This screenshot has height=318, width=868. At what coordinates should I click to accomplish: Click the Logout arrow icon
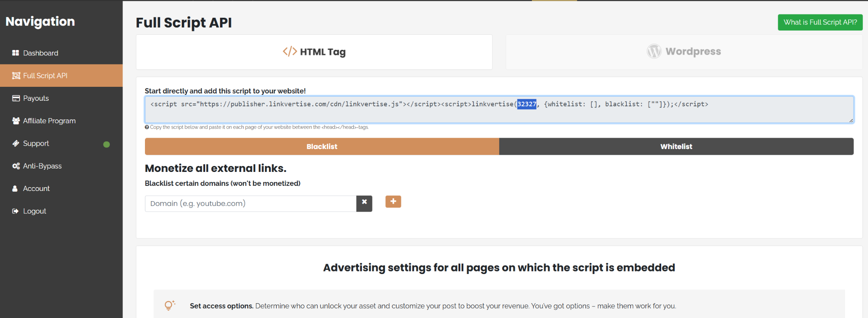(x=15, y=211)
